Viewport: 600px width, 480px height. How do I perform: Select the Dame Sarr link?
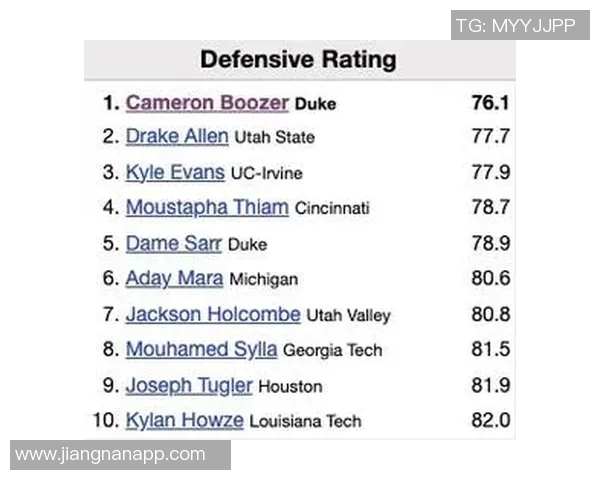click(x=174, y=243)
